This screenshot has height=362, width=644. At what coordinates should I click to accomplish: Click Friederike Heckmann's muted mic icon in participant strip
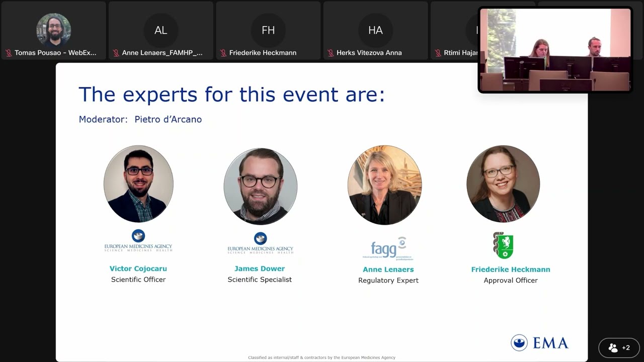point(223,53)
